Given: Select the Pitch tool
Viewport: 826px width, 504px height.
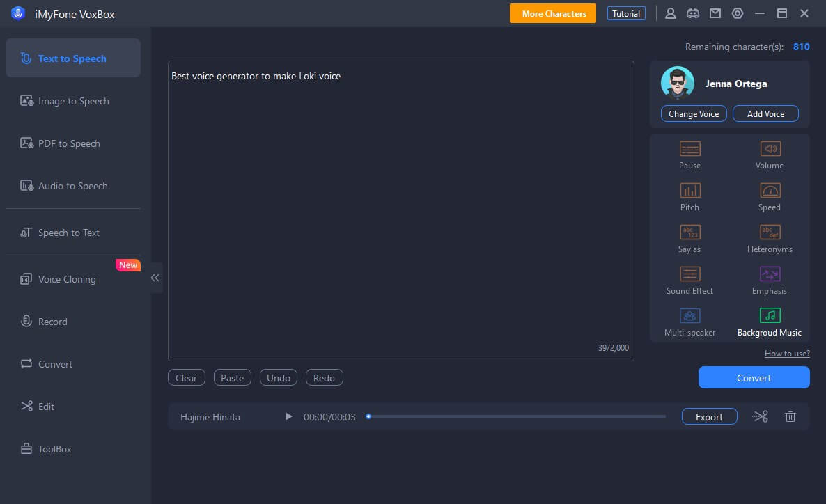Looking at the screenshot, I should tap(689, 197).
